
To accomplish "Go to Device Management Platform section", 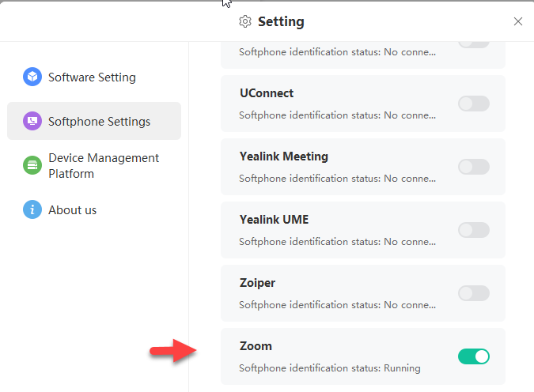I will 103,166.
